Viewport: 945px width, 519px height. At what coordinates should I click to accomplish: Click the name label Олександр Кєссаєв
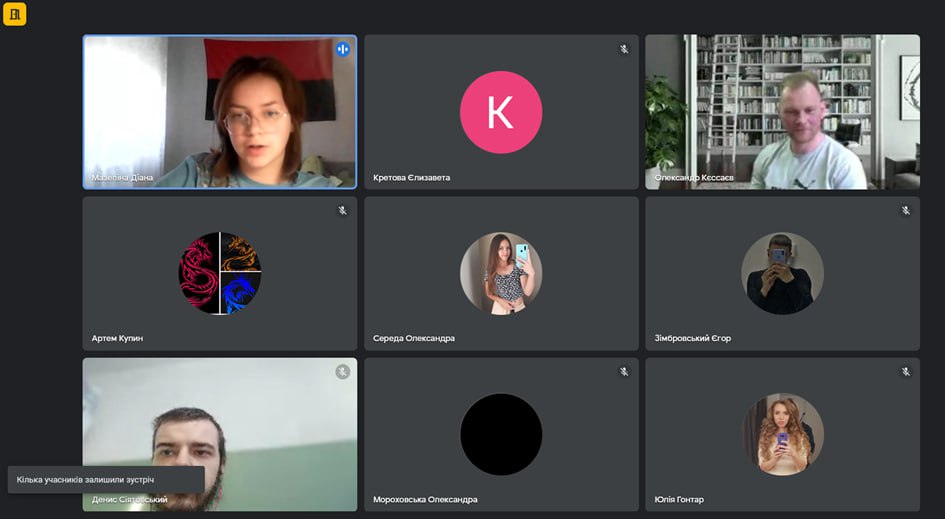point(694,178)
